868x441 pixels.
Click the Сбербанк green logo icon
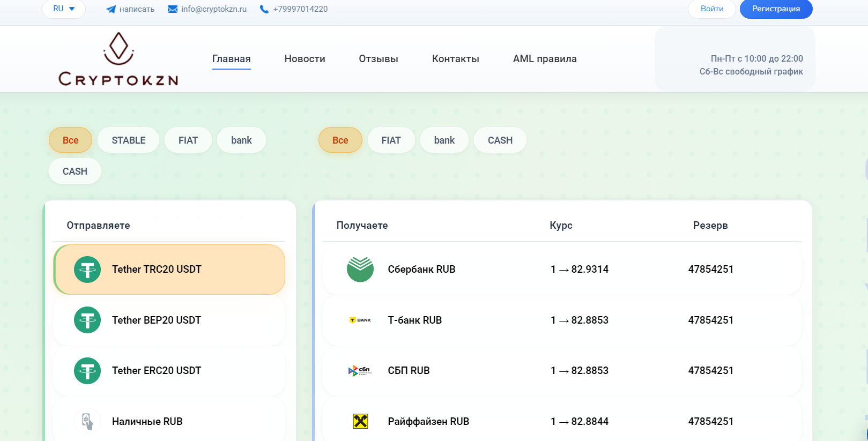click(x=360, y=269)
